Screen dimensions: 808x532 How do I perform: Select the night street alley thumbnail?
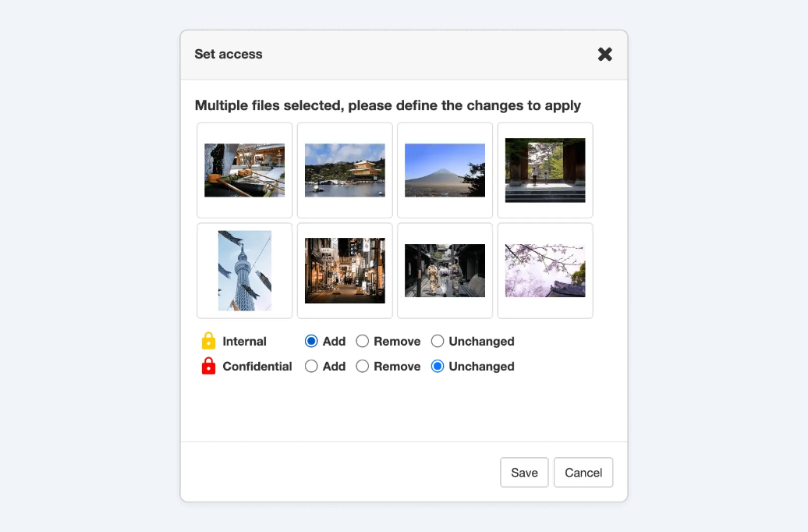click(345, 271)
